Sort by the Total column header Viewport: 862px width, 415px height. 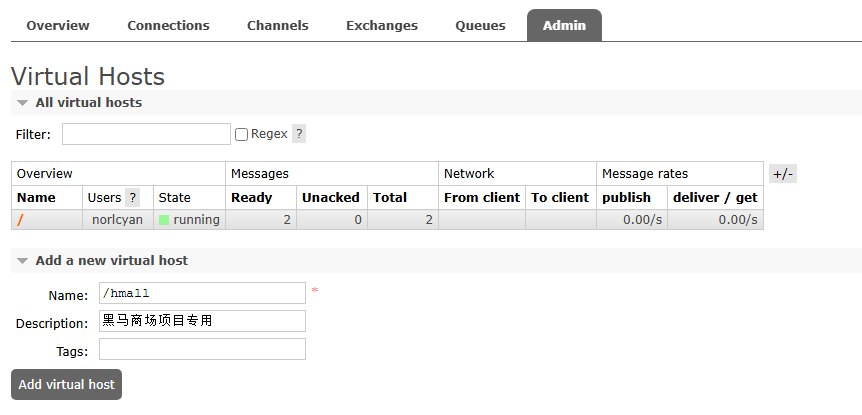point(390,197)
